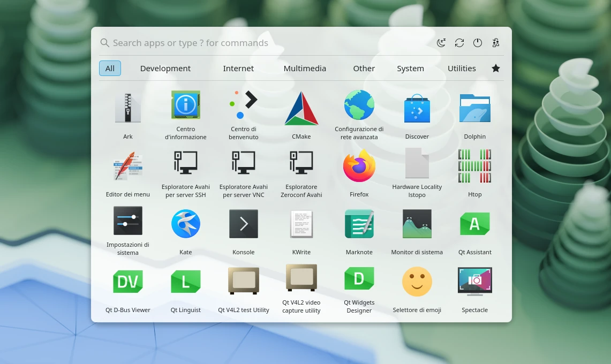Start the CMake application
Screen dimensions: 611x364
301,108
